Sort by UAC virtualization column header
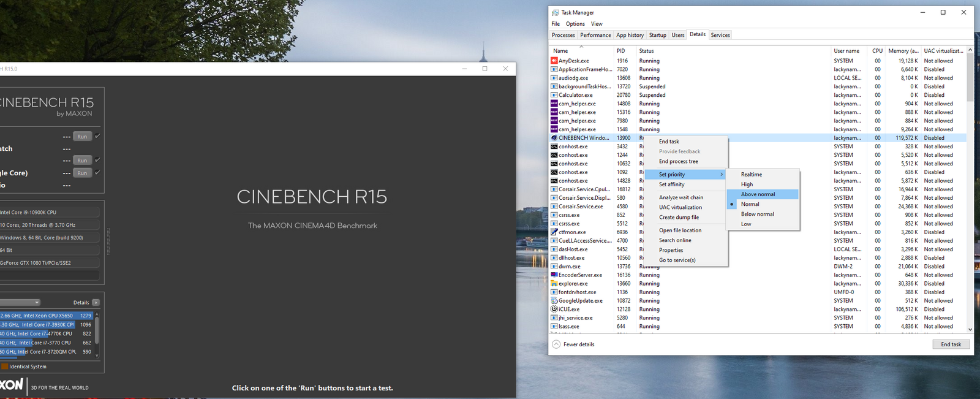This screenshot has height=399, width=980. [x=944, y=51]
